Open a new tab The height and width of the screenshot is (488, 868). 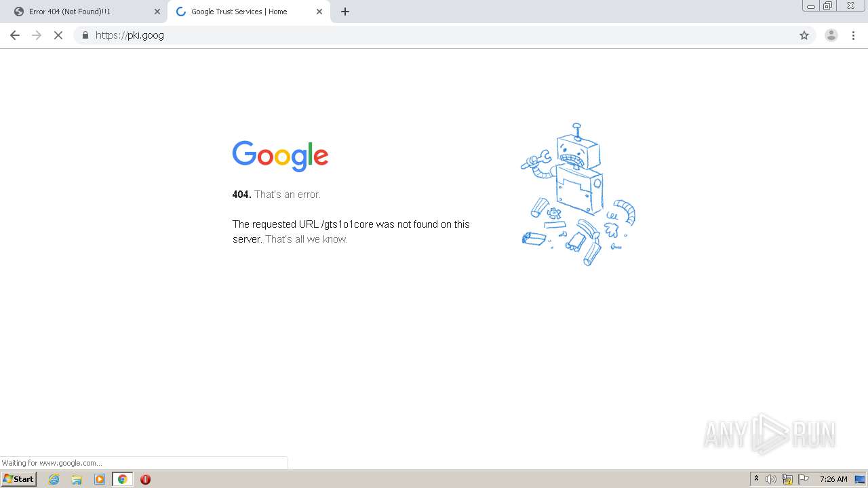click(x=345, y=12)
